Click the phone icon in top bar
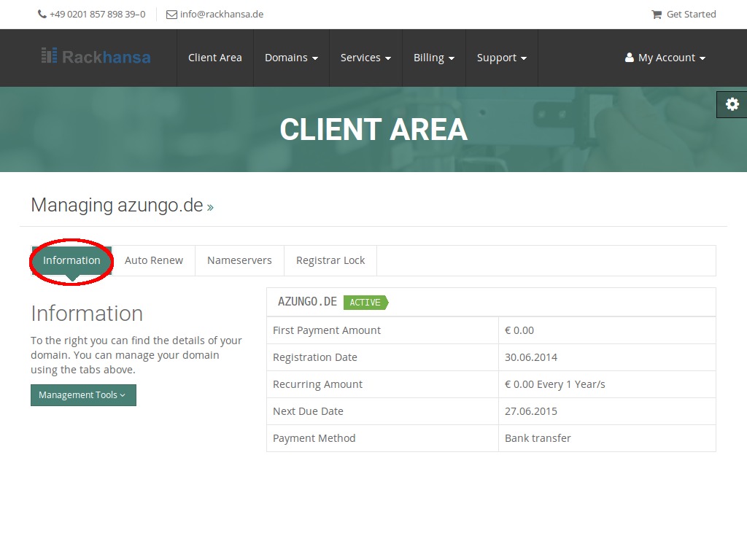 click(x=42, y=15)
